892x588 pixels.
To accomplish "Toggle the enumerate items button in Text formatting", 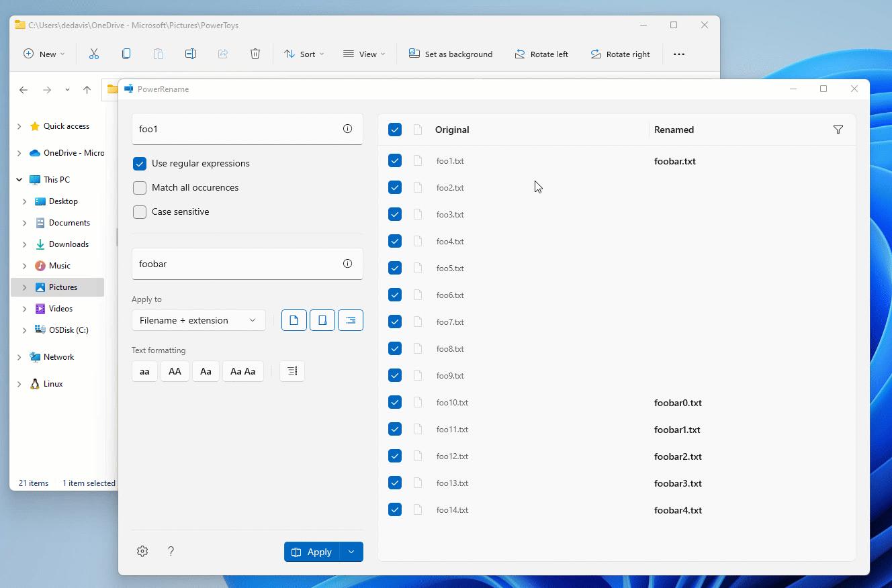I will 292,371.
